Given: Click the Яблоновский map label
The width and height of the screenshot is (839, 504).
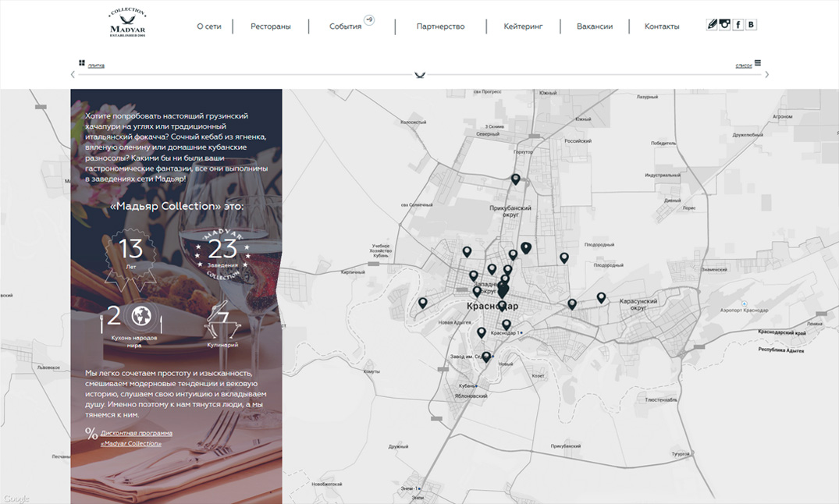Looking at the screenshot, I should pyautogui.click(x=471, y=396).
